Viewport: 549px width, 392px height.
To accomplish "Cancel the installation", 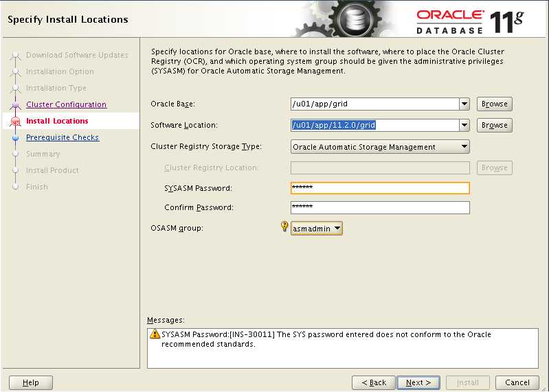I will pyautogui.click(x=517, y=382).
